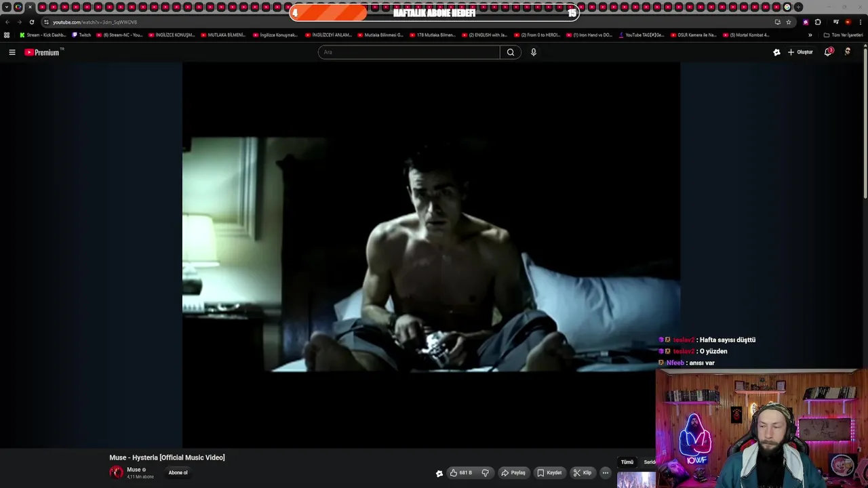Screen dimensions: 868x488
Task: Click the YouTube Premium logo
Action: pyautogui.click(x=43, y=52)
